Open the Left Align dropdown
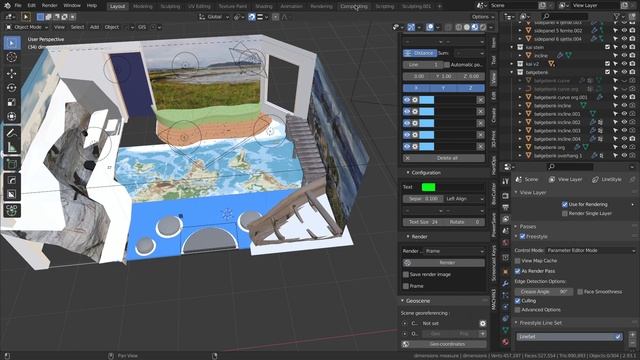Image resolution: width=640 pixels, height=360 pixels. pyautogui.click(x=464, y=199)
